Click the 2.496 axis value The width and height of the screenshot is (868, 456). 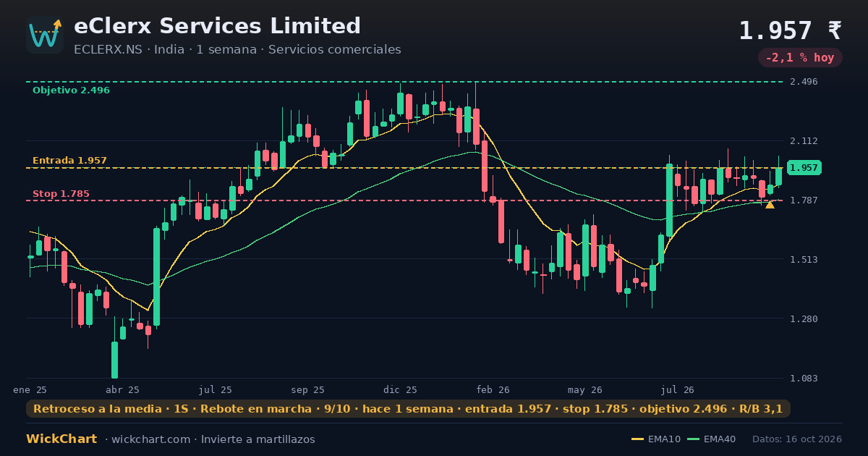tap(804, 82)
